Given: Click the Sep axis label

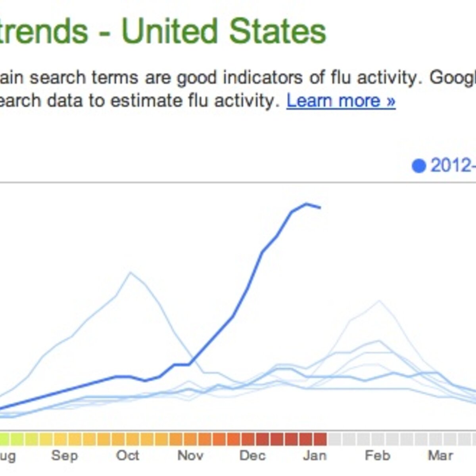Looking at the screenshot, I should pyautogui.click(x=65, y=455).
